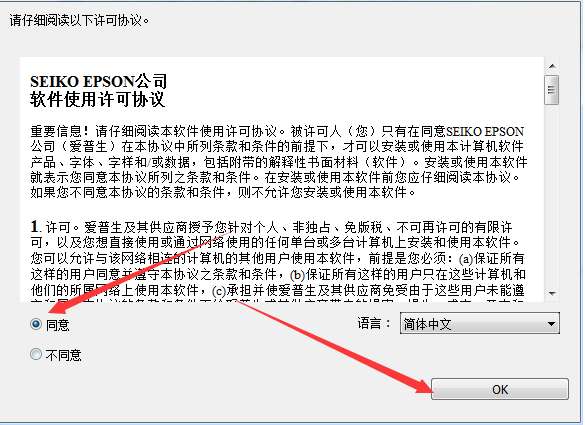Viewport: 585px width, 425px height.
Task: Click the empty scrollbar track below the thumb
Action: pos(551,196)
